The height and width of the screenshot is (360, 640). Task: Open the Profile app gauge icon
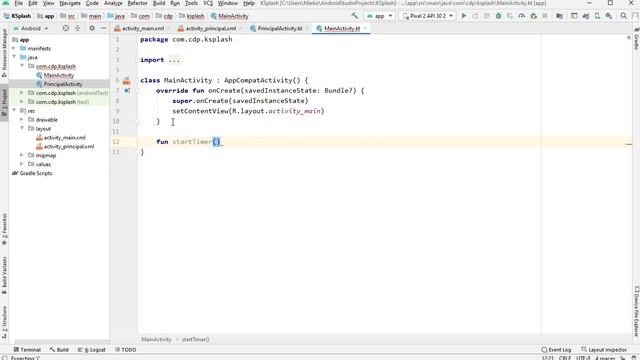point(522,16)
